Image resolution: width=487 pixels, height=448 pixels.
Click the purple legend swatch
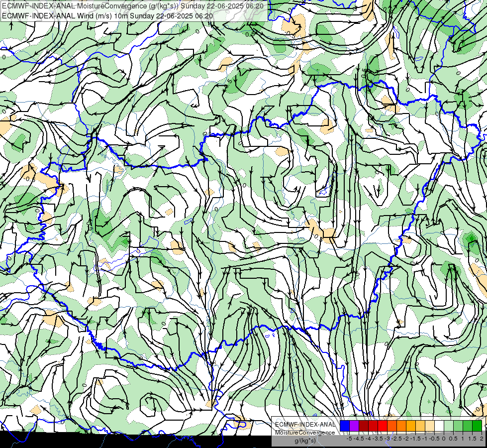[354, 426]
